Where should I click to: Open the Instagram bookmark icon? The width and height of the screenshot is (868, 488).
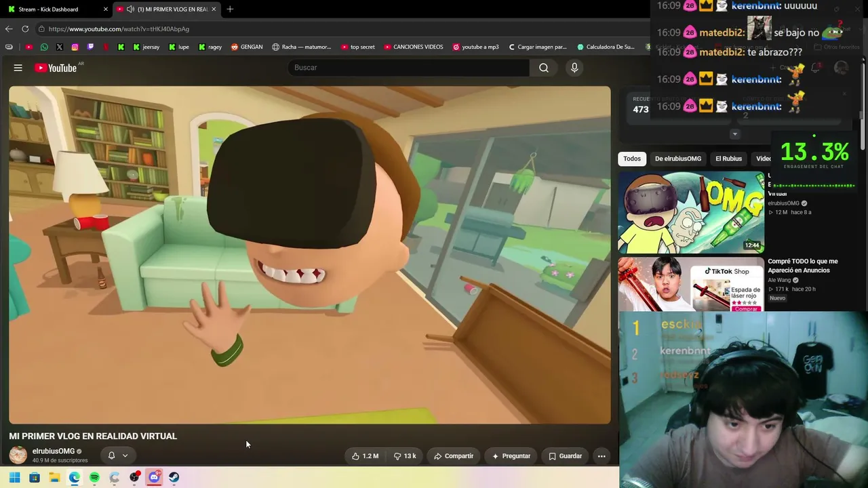(x=75, y=47)
